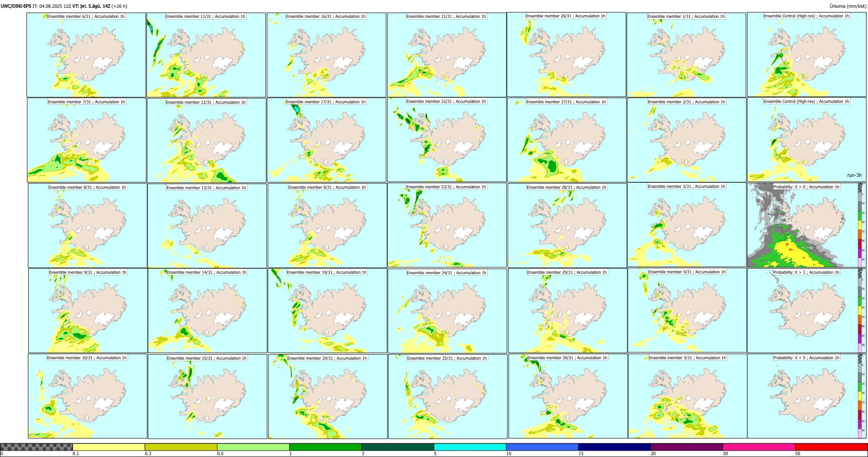Choose the Ensemble member 4/31 panel

pos(687,310)
